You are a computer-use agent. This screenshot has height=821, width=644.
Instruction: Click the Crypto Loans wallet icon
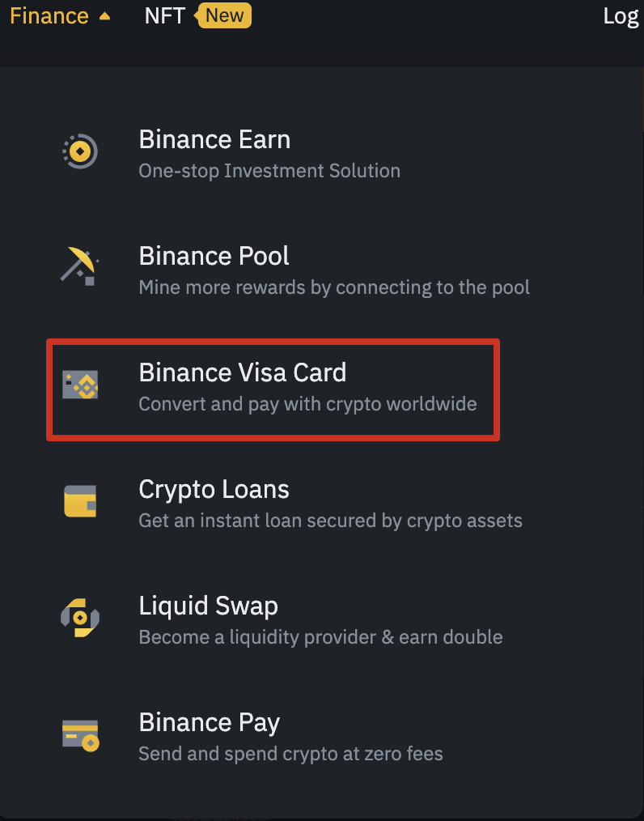(x=79, y=500)
